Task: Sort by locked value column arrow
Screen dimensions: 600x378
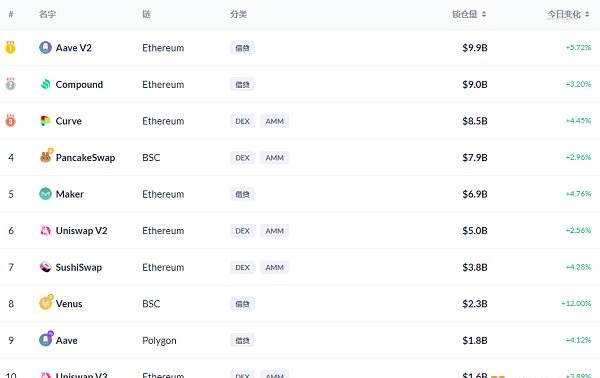Action: point(484,14)
